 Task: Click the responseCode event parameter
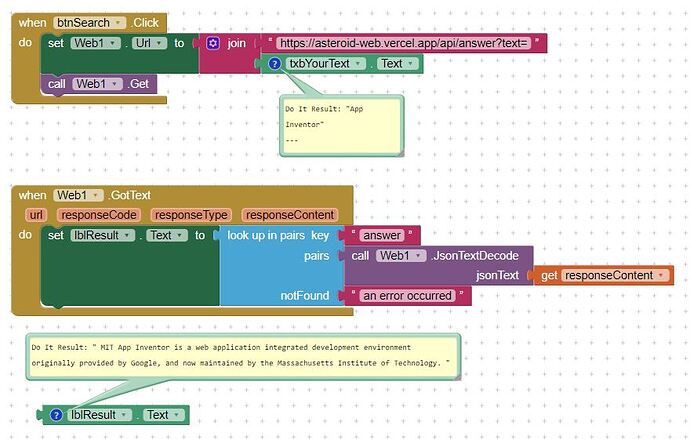99,215
